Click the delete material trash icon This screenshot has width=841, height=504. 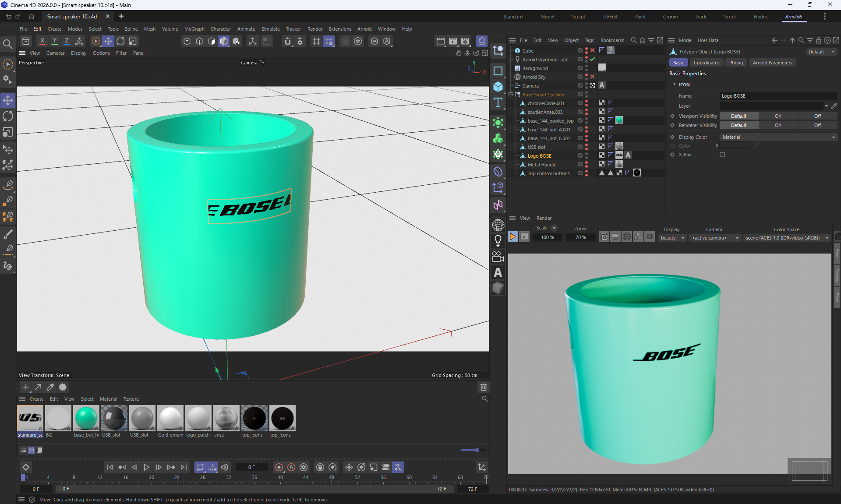tap(484, 387)
